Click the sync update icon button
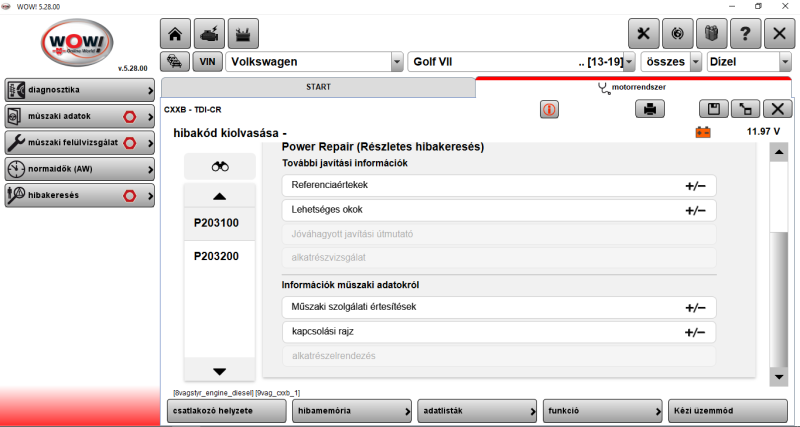 point(678,34)
